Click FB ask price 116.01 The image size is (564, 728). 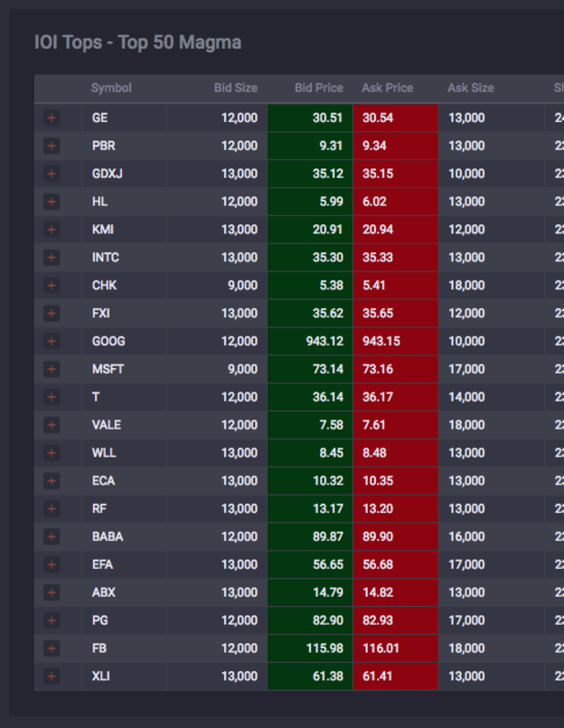[x=396, y=648]
